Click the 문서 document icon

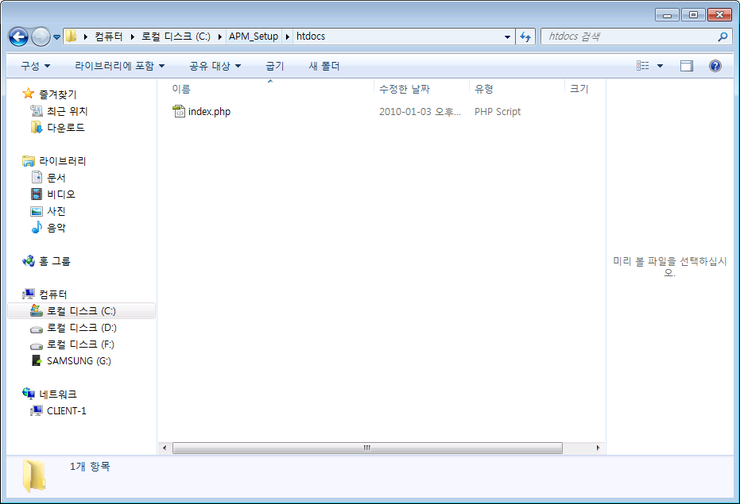click(37, 177)
